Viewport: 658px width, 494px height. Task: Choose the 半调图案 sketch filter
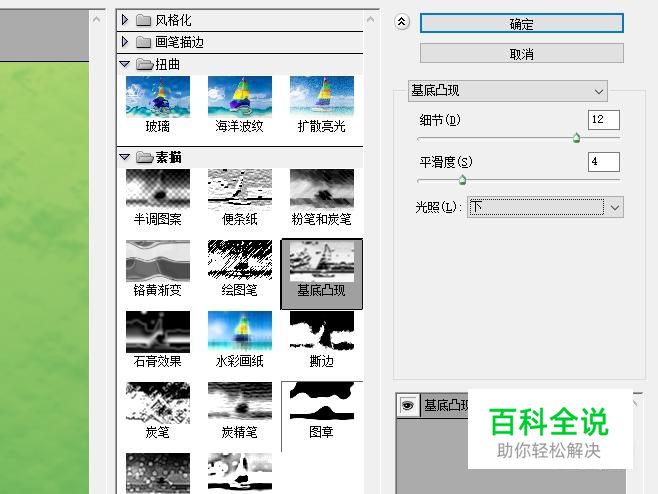tap(158, 190)
